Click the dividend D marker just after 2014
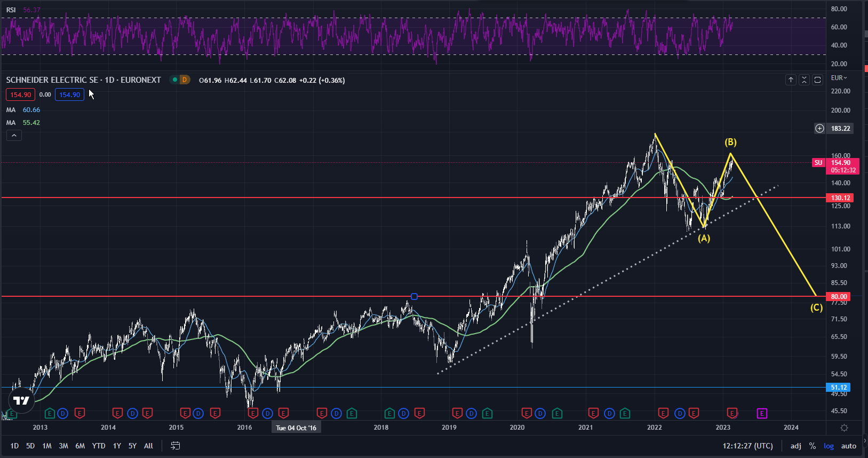The height and width of the screenshot is (458, 868). pos(132,413)
